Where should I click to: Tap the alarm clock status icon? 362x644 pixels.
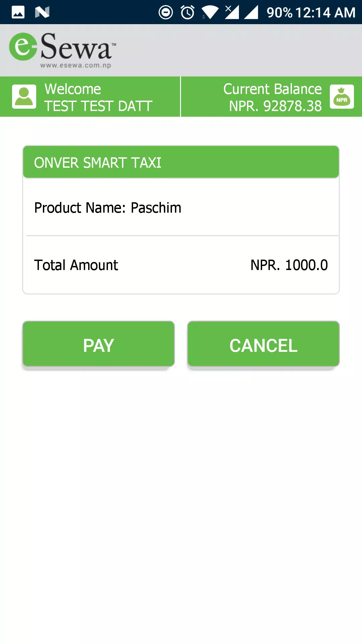(x=187, y=12)
